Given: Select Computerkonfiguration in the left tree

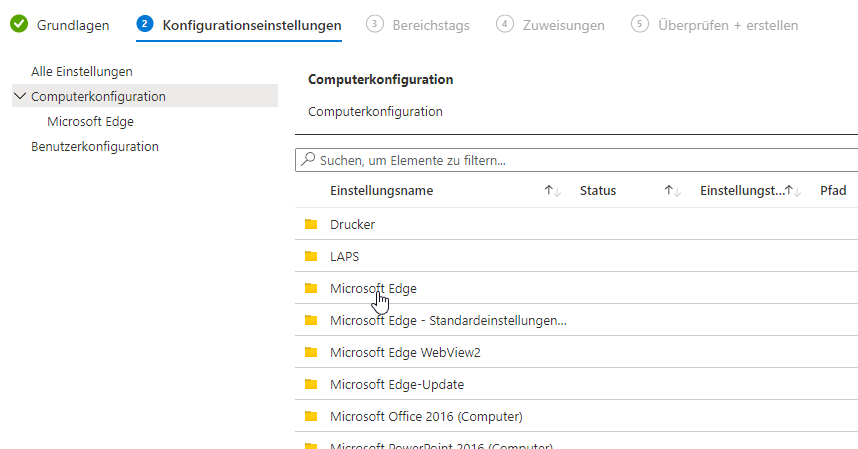Looking at the screenshot, I should (98, 96).
